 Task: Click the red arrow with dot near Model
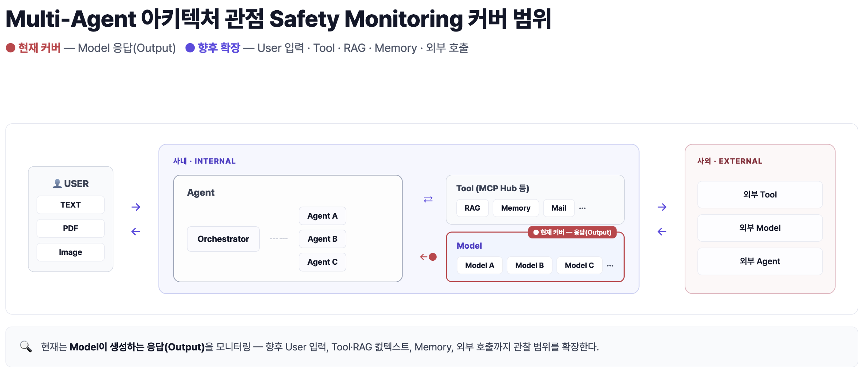pyautogui.click(x=428, y=257)
